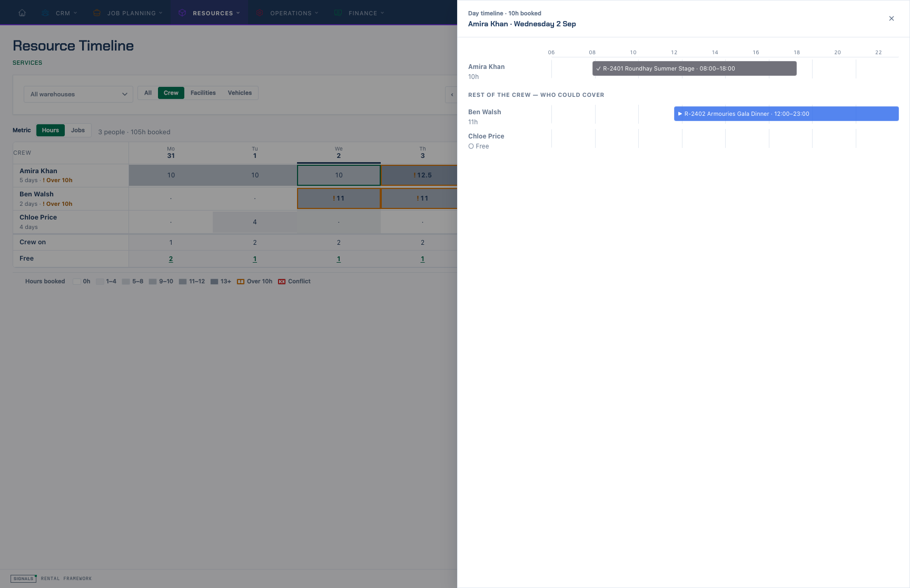Image resolution: width=910 pixels, height=588 pixels.
Task: Click the CRM module icon
Action: tap(46, 13)
